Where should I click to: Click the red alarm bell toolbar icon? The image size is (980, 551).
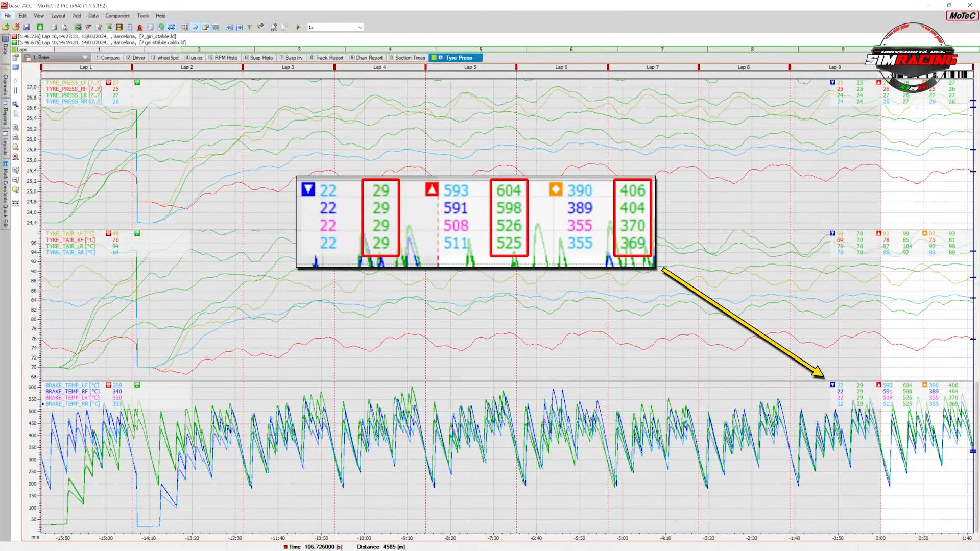pyautogui.click(x=139, y=27)
